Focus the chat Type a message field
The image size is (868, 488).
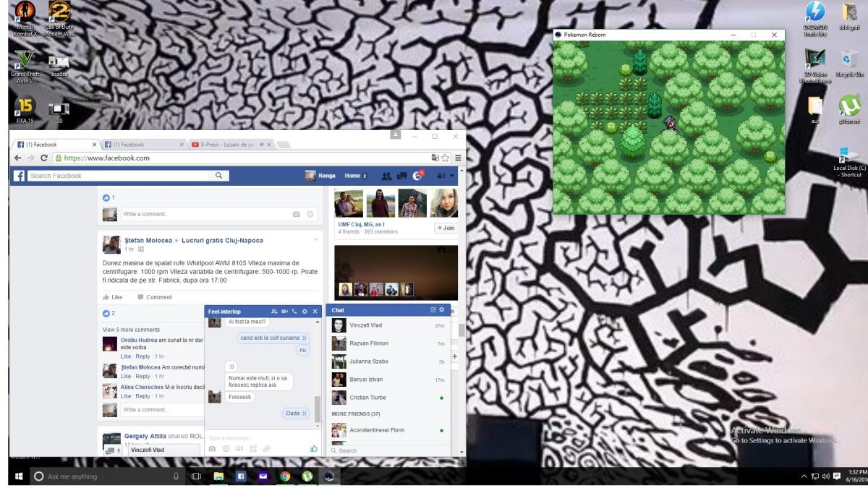pyautogui.click(x=262, y=437)
